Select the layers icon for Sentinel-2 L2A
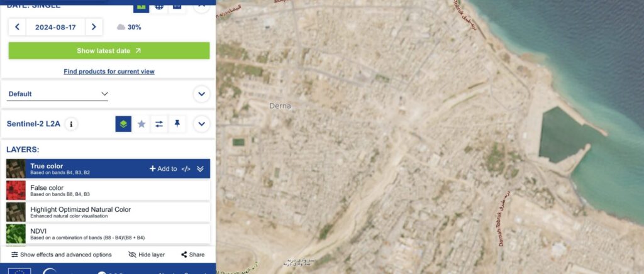Viewport: 644px width, 274px height. click(123, 124)
